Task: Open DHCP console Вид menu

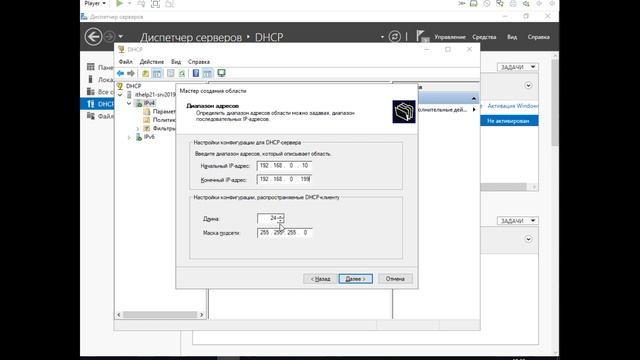Action: pos(176,62)
